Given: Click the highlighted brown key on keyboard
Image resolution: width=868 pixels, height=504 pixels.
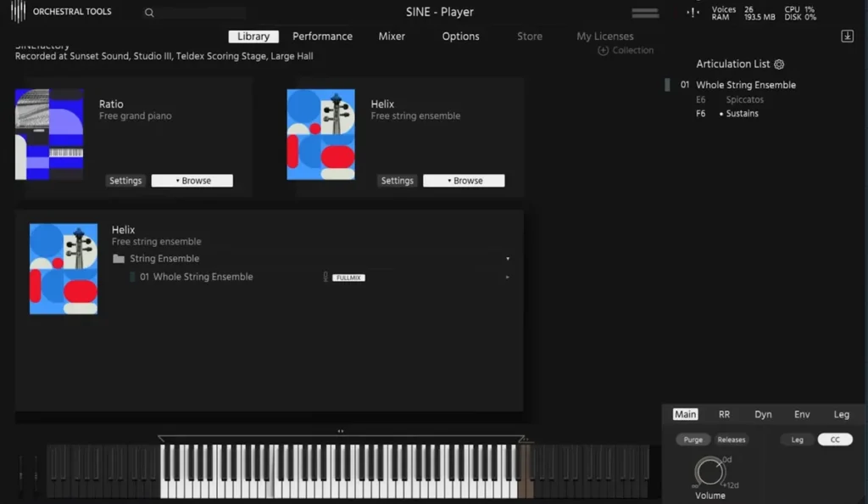Looking at the screenshot, I should click(526, 471).
